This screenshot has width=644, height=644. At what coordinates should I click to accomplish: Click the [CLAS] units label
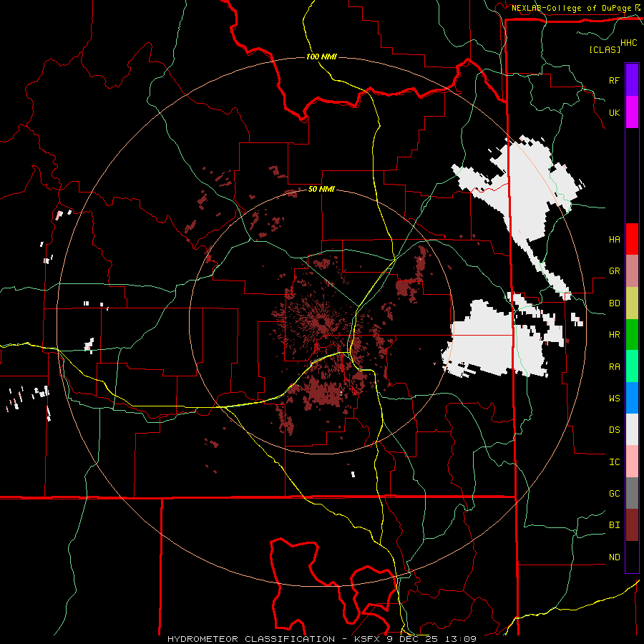click(604, 49)
